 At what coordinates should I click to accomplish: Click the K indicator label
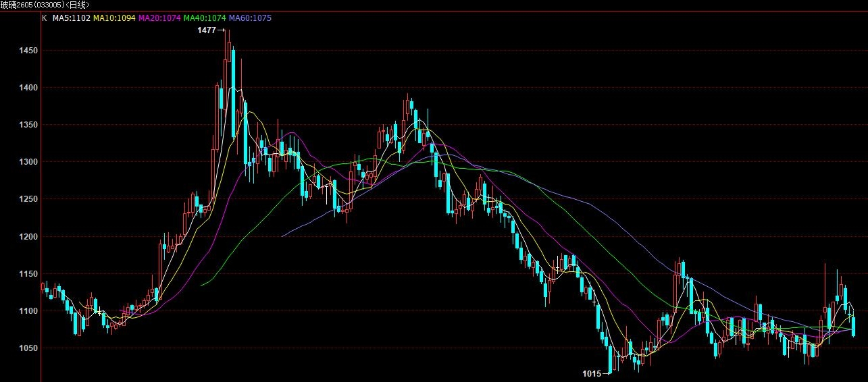45,18
